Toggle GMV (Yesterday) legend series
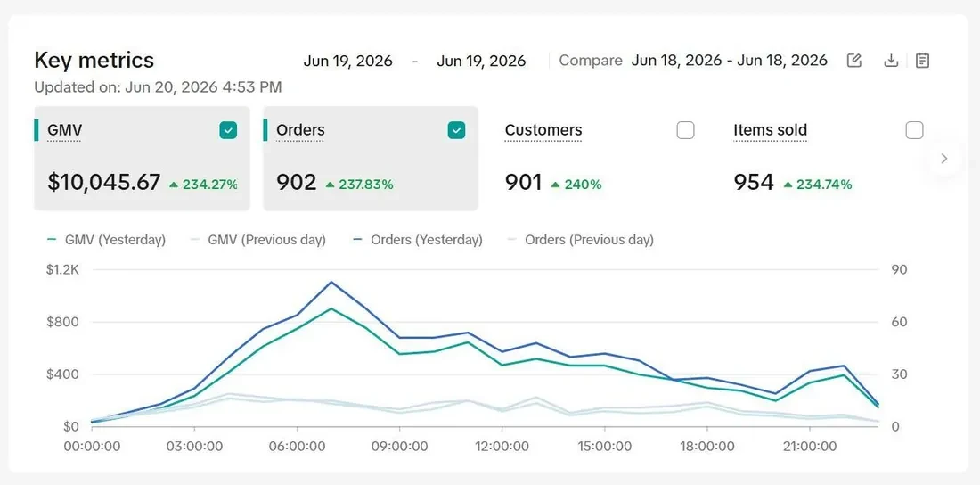Image resolution: width=980 pixels, height=485 pixels. (106, 240)
